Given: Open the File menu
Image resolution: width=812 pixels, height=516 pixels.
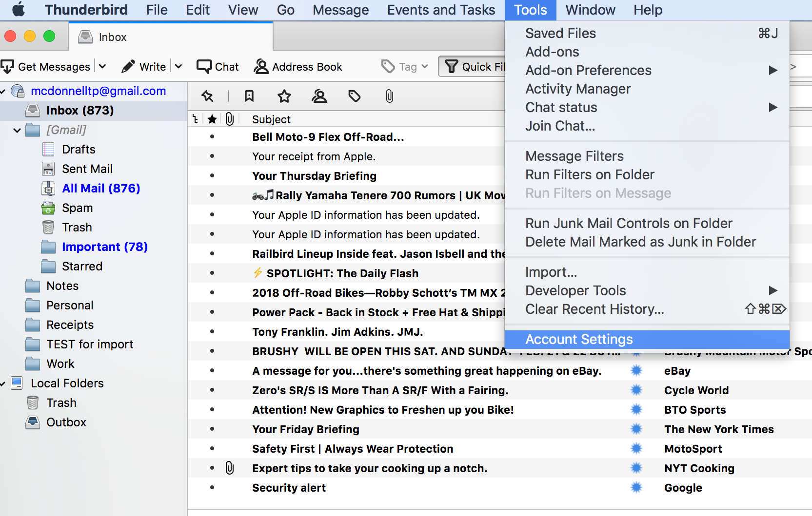Looking at the screenshot, I should click(x=157, y=10).
